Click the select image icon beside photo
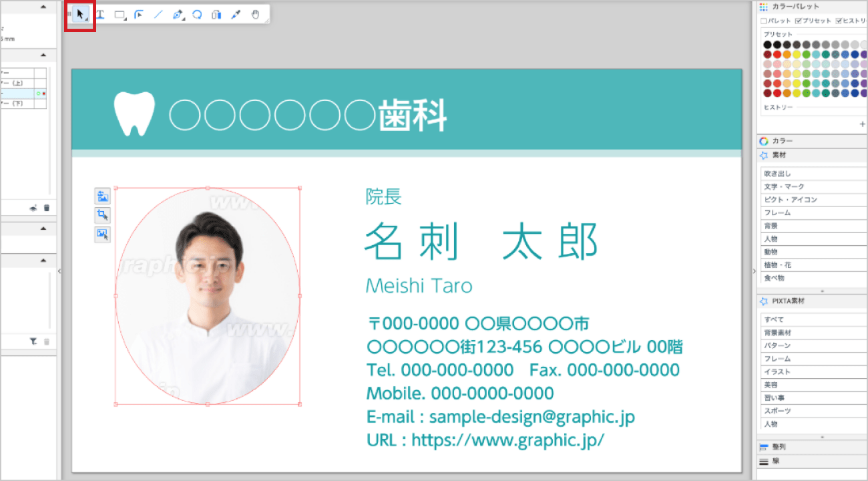 tap(102, 234)
